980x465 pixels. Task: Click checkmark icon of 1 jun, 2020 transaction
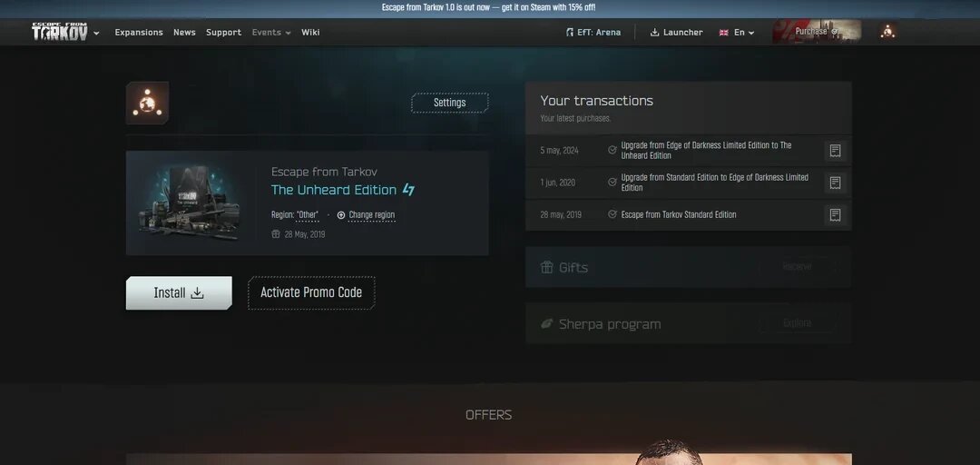tap(612, 183)
